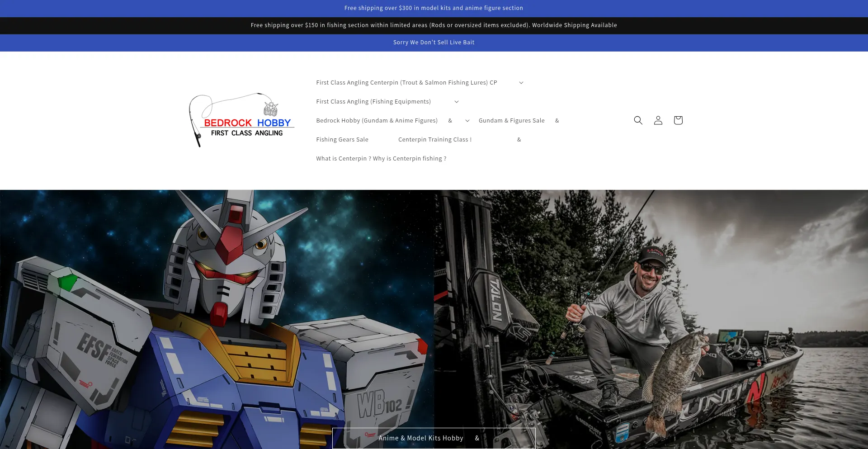Open First Class Angling (Fishing Equipments) menu label

[x=373, y=102]
